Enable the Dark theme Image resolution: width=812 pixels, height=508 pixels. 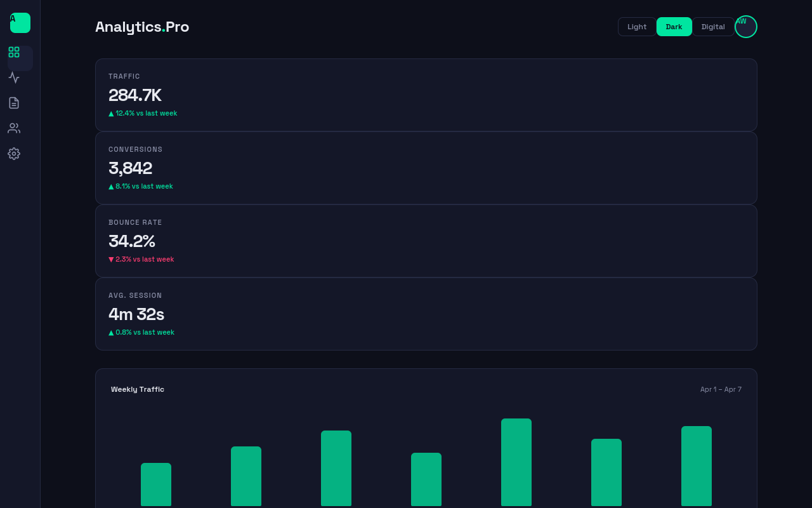[x=674, y=27]
